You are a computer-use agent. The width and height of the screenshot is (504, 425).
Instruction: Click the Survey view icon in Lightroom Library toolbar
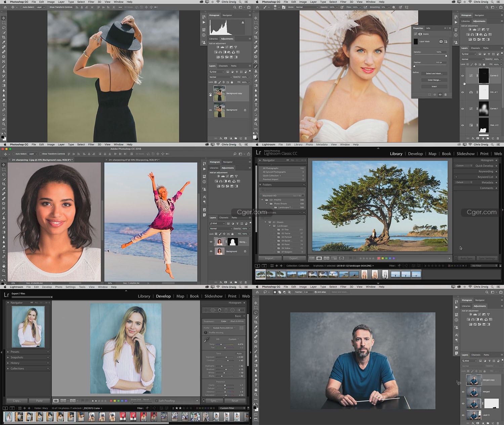coord(334,258)
